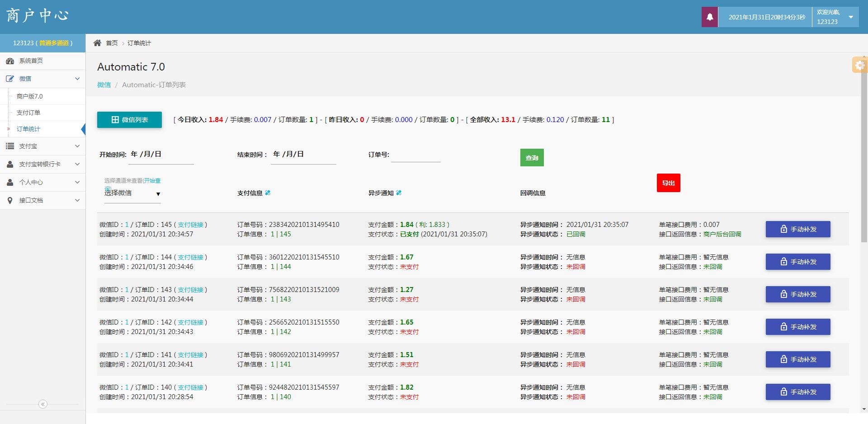Expand the 个人中心 sidebar menu
This screenshot has width=868, height=424.
coord(42,182)
